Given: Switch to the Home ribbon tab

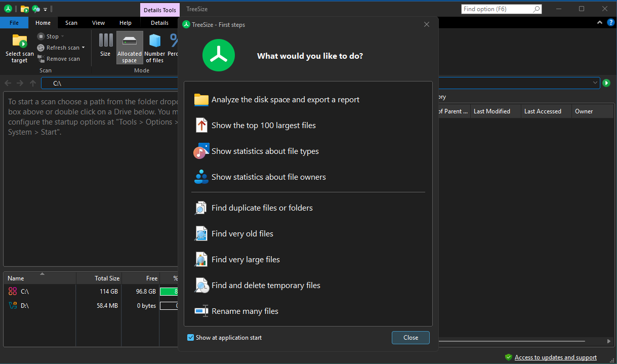Looking at the screenshot, I should point(43,23).
